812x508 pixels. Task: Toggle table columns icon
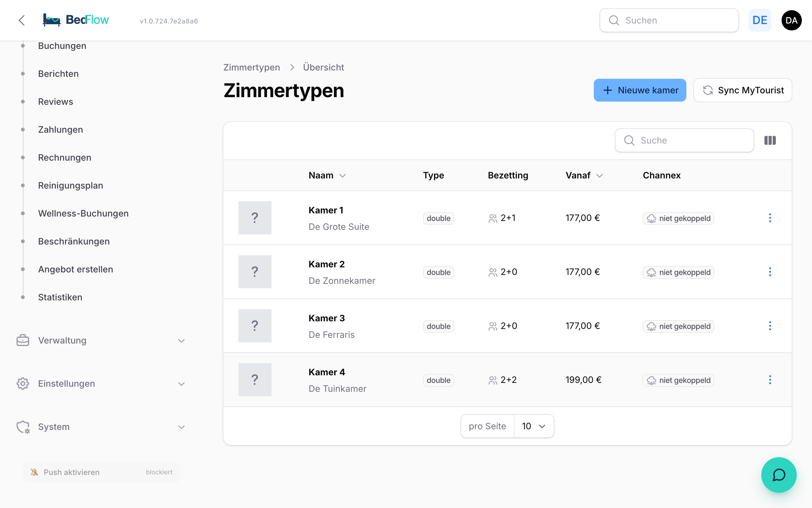[x=770, y=140]
